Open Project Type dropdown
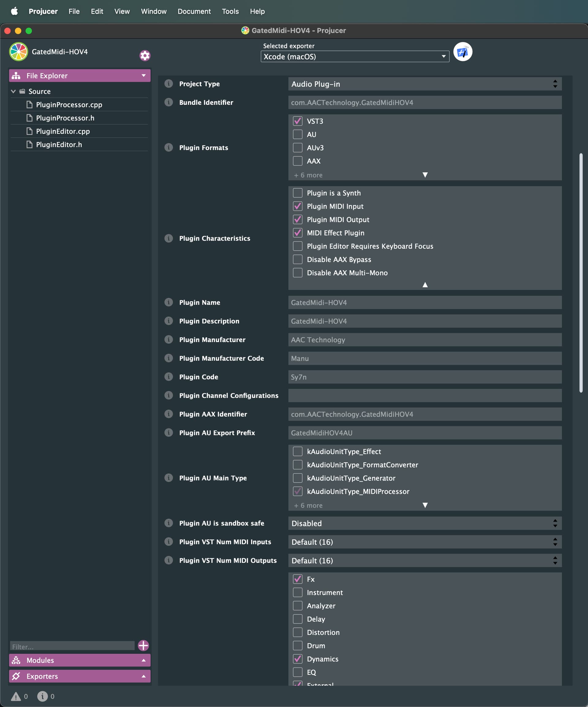The image size is (588, 707). [x=424, y=84]
